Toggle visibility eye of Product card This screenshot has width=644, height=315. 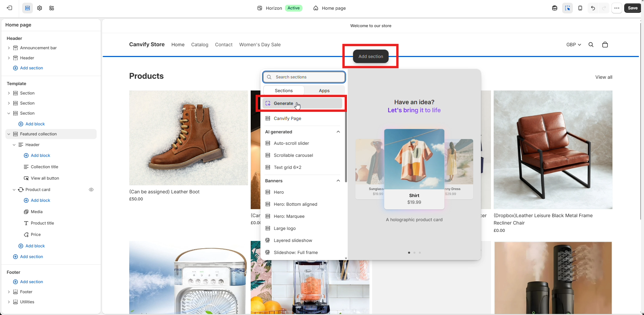point(91,190)
